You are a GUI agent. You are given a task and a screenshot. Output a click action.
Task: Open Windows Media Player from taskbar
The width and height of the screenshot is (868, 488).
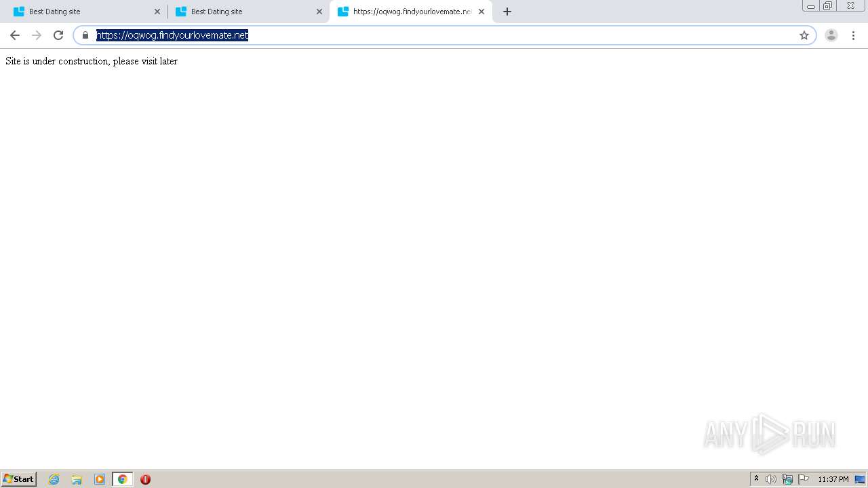pyautogui.click(x=100, y=479)
